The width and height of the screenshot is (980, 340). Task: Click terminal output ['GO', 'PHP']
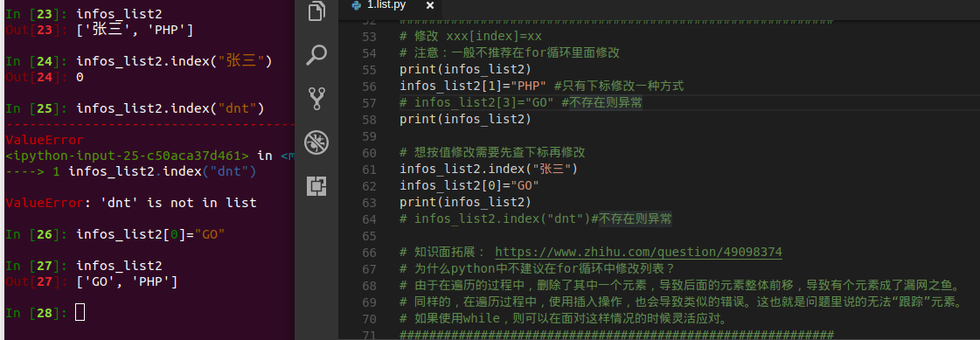point(127,282)
